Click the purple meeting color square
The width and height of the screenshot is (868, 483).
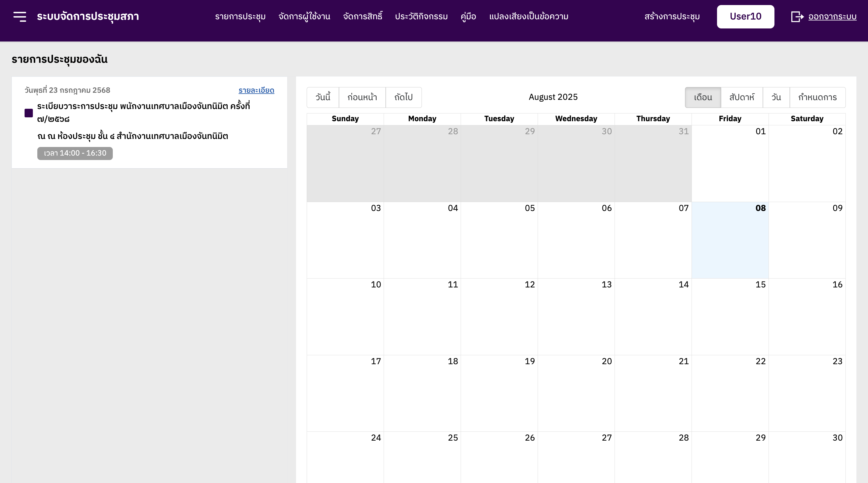[29, 113]
